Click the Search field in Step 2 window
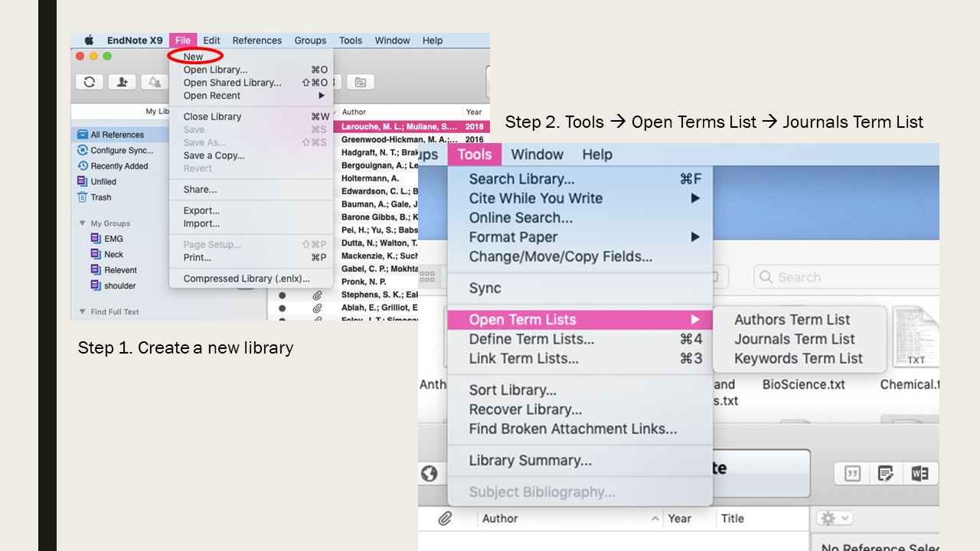Viewport: 980px width, 551px height. click(x=845, y=277)
